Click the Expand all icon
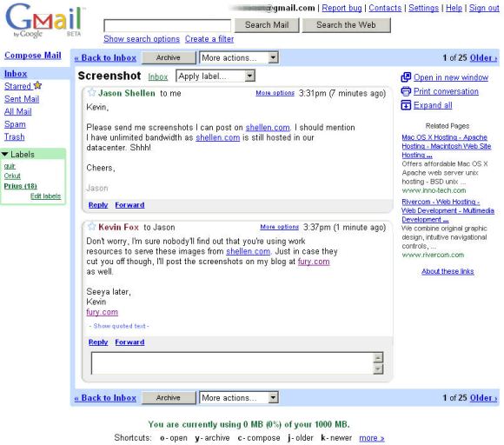This screenshot has height=445, width=504. [406, 105]
